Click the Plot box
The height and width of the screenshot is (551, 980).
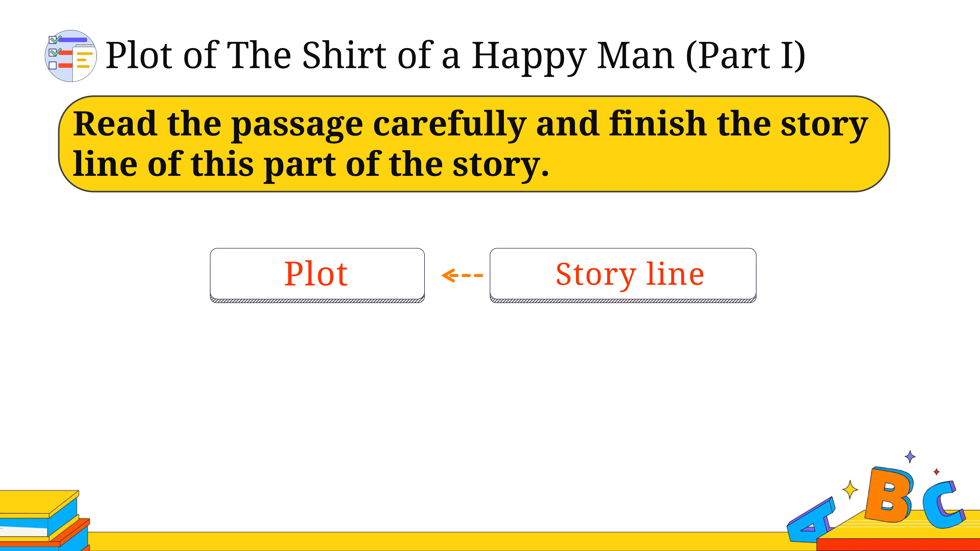coord(317,275)
